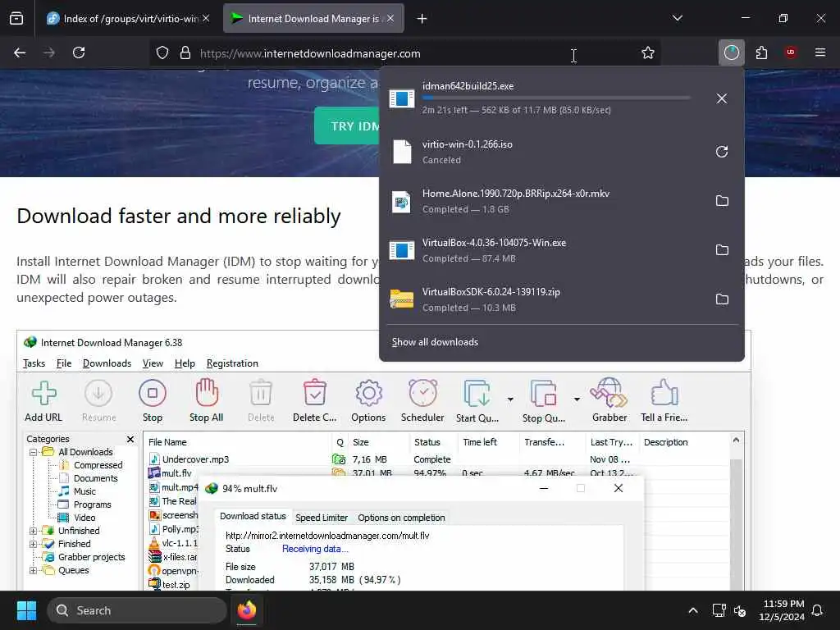The width and height of the screenshot is (840, 630).
Task: Expand the Unfinished category node
Action: (x=33, y=531)
